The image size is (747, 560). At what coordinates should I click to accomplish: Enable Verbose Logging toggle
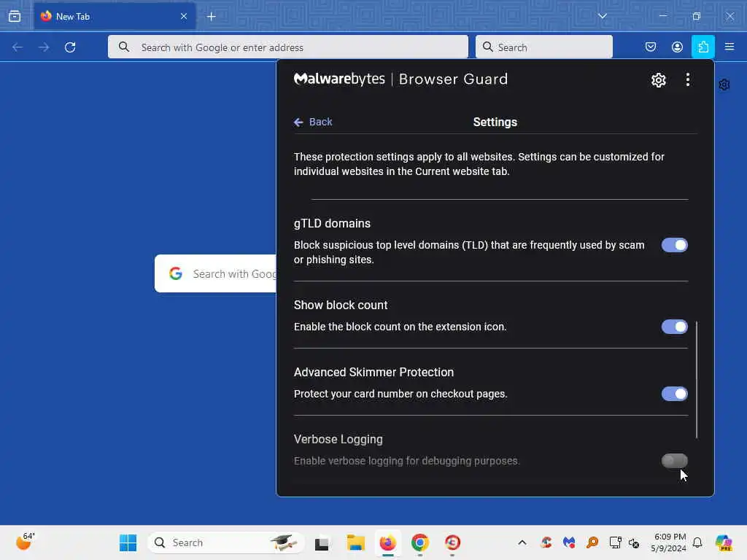click(x=674, y=461)
